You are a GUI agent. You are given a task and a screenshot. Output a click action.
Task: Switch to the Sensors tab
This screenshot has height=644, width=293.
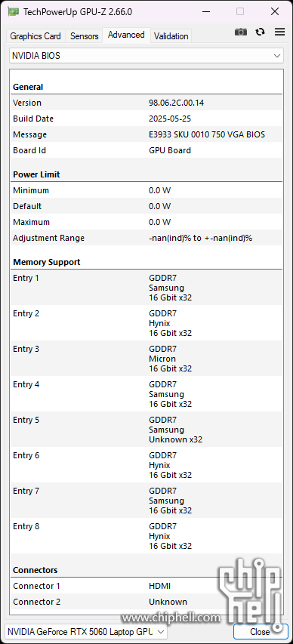[85, 36]
